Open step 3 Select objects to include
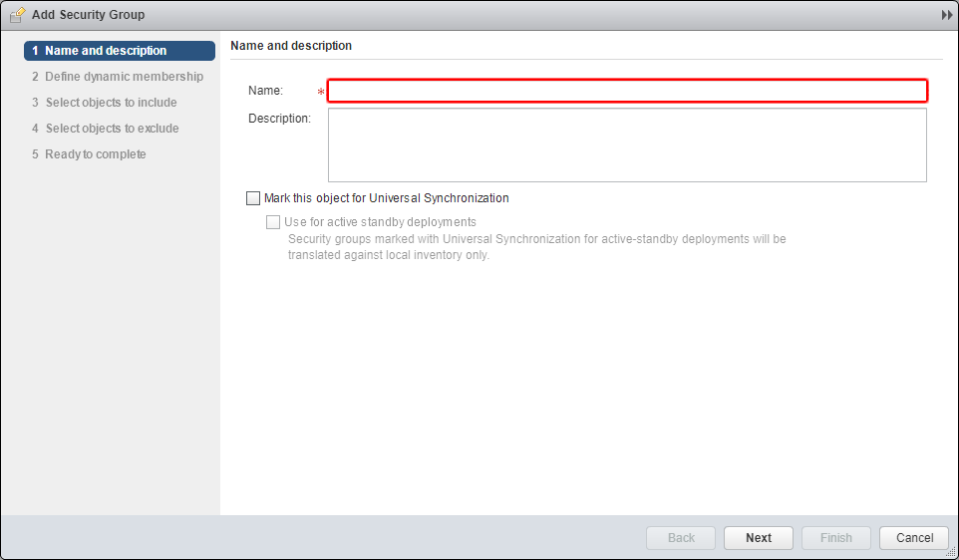The image size is (959, 560). [104, 103]
